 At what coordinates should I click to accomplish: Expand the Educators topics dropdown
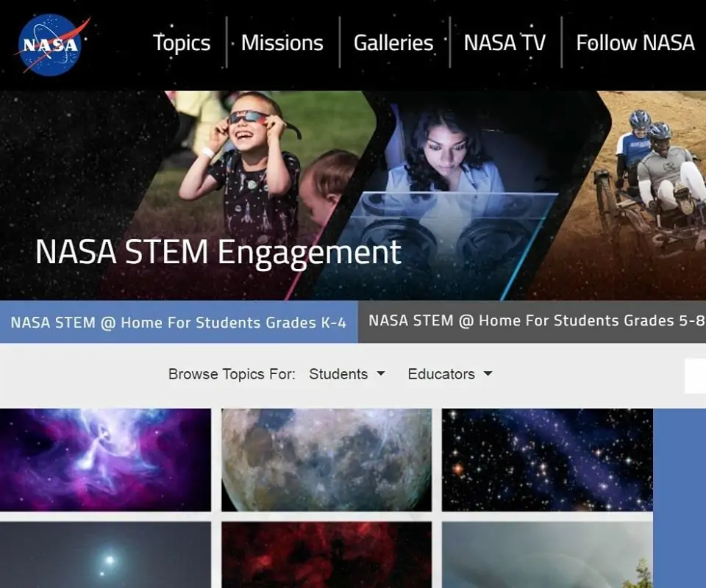(x=450, y=374)
